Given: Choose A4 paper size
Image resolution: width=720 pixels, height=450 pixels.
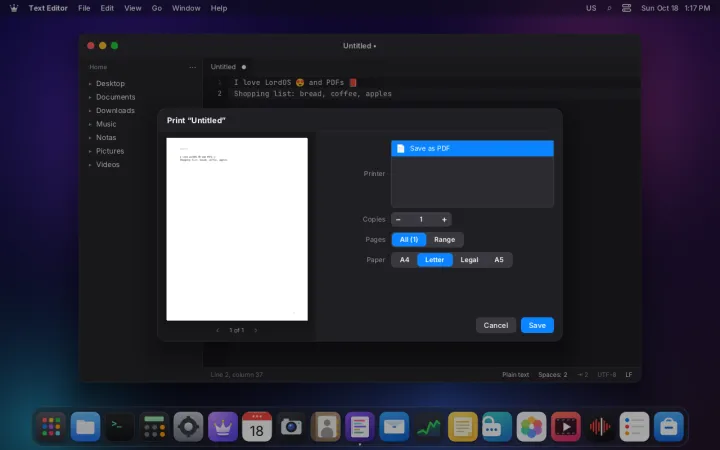Looking at the screenshot, I should [404, 259].
